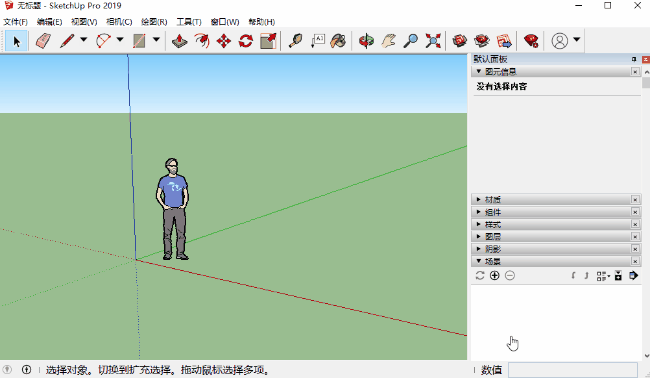Click the Zoom Extents tool
Image resolution: width=650 pixels, height=378 pixels.
pos(433,41)
